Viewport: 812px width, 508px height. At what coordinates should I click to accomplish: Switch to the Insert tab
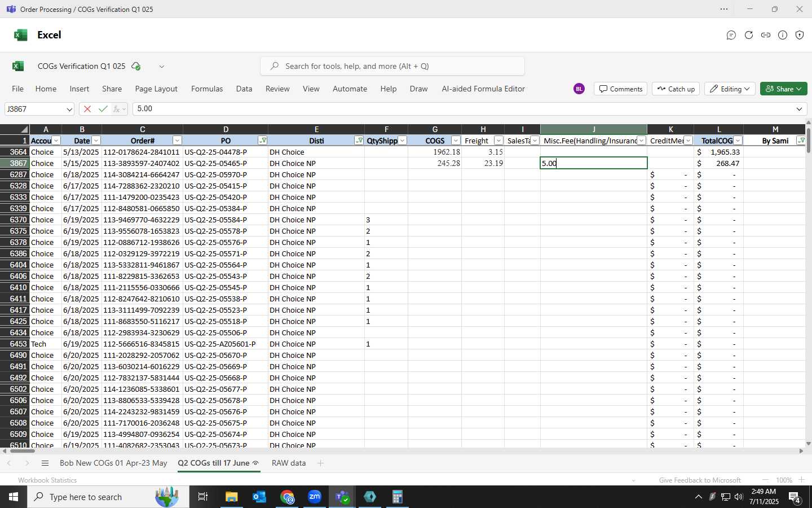coord(80,89)
